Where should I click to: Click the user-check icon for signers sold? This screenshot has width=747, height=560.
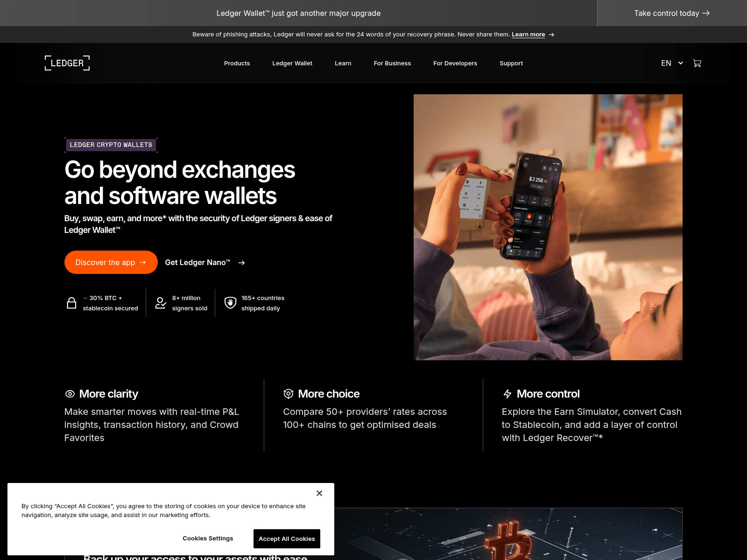(161, 303)
